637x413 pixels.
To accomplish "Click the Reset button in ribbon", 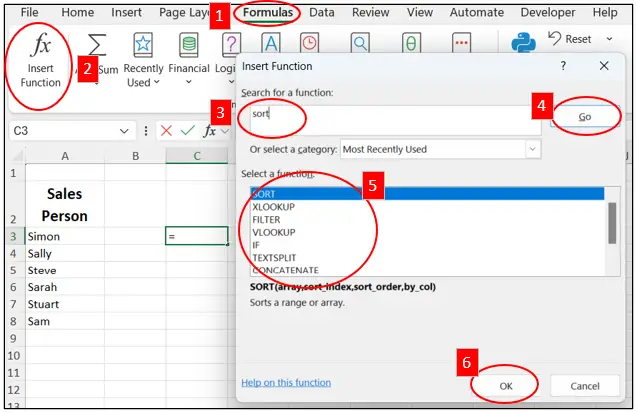I will (570, 39).
